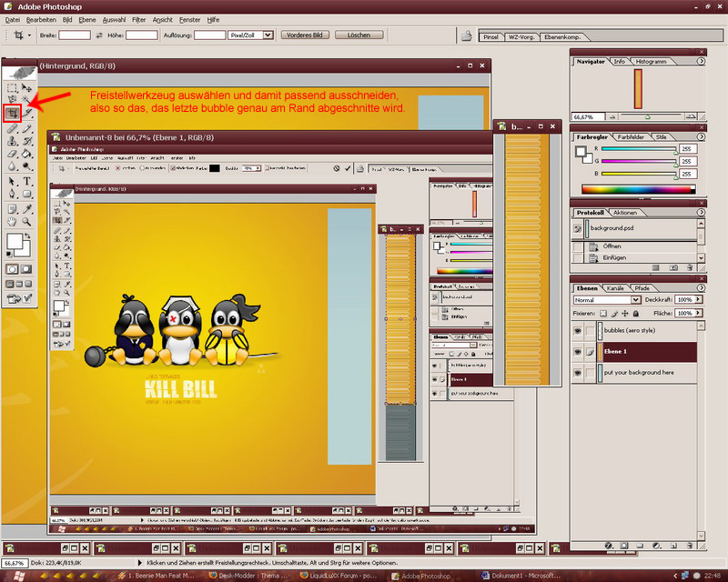Select the Blur tool

[12, 166]
